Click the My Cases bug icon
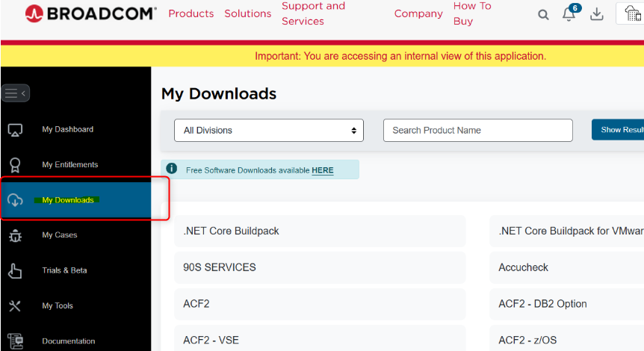Screen dimensions: 644x351 click(15, 236)
